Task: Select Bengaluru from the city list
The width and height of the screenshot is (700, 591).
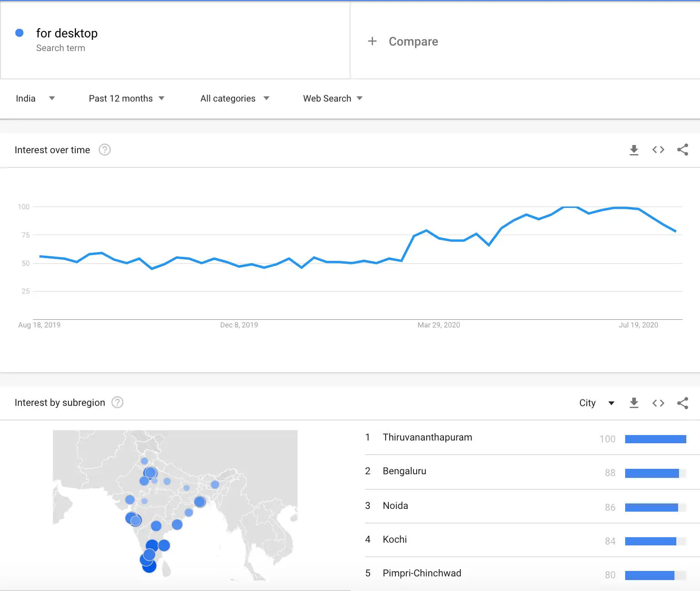Action: point(404,471)
